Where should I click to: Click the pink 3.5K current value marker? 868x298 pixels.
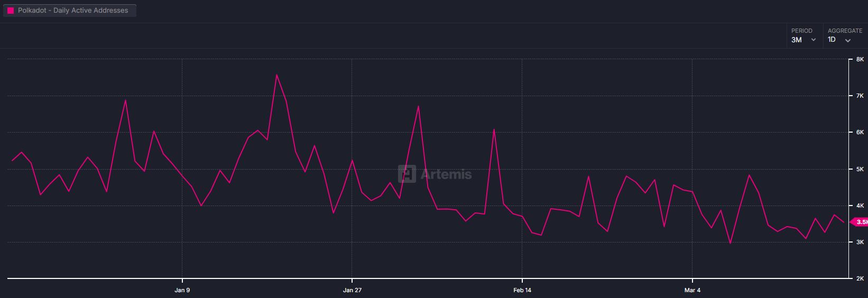point(860,222)
